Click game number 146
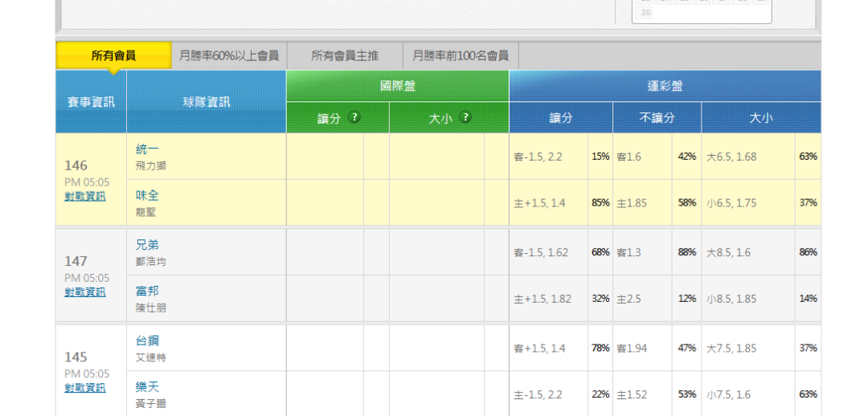 [76, 165]
